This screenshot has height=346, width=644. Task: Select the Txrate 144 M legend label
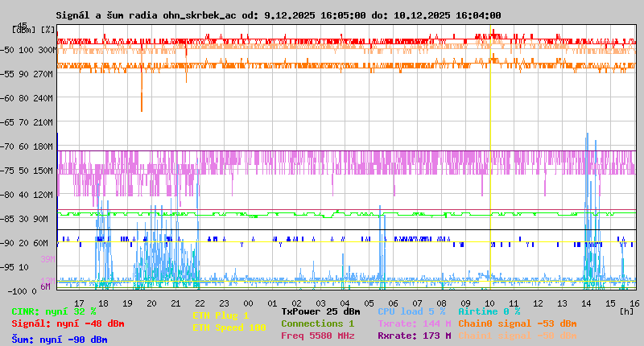(x=414, y=323)
